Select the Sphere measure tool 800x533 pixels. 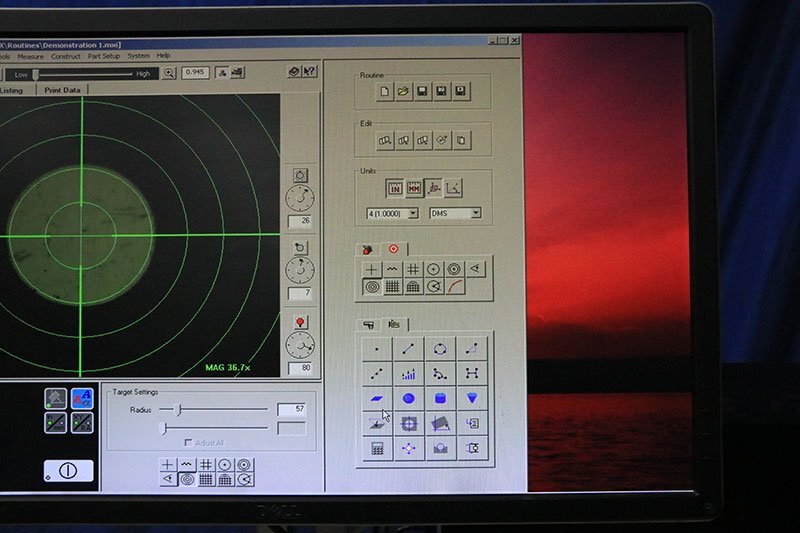(x=408, y=399)
